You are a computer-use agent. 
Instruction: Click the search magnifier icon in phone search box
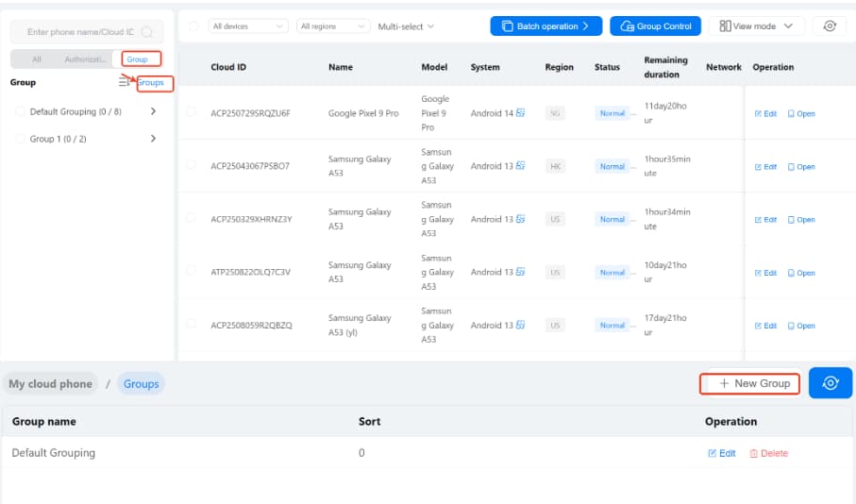click(146, 32)
